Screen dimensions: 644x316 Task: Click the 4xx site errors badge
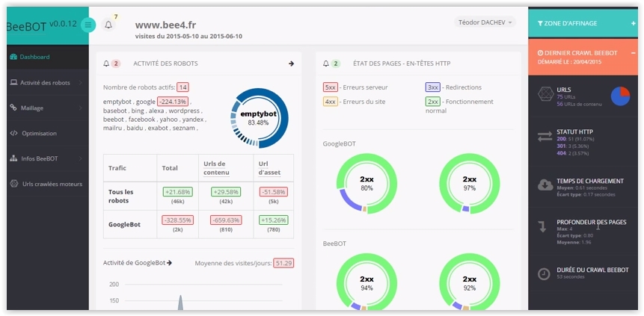pyautogui.click(x=331, y=102)
